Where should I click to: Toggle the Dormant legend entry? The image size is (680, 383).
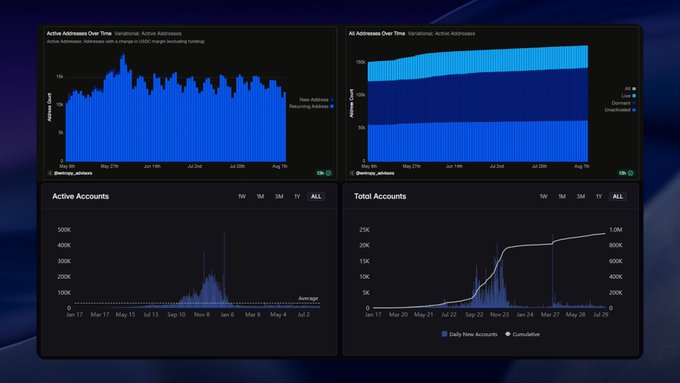(x=623, y=103)
